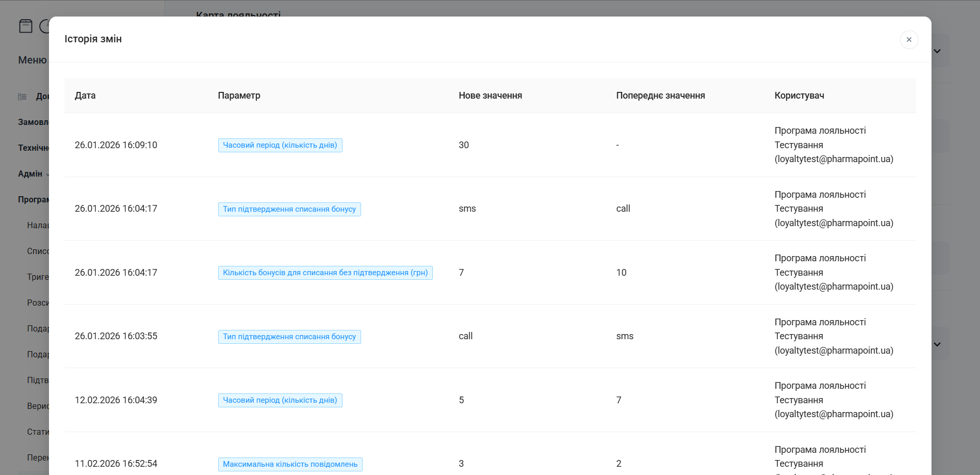Viewport: 980px width, 475px height.
Task: Click the Кількість бонусів для списання tag
Action: click(x=325, y=273)
